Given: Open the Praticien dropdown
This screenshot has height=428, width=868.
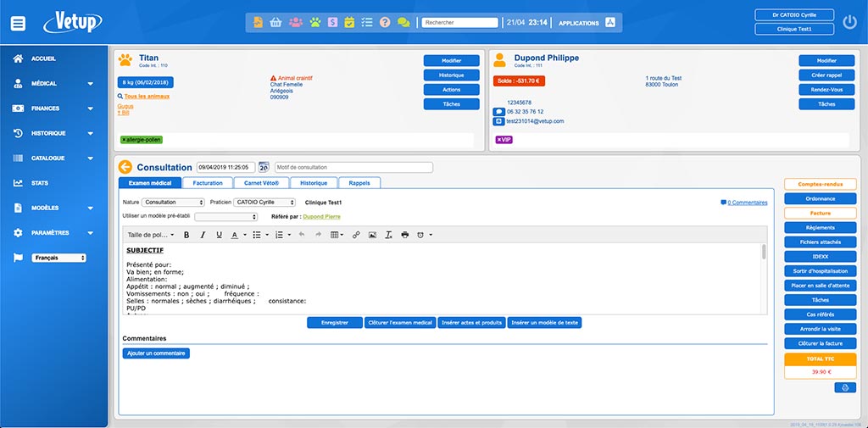Looking at the screenshot, I should (264, 203).
